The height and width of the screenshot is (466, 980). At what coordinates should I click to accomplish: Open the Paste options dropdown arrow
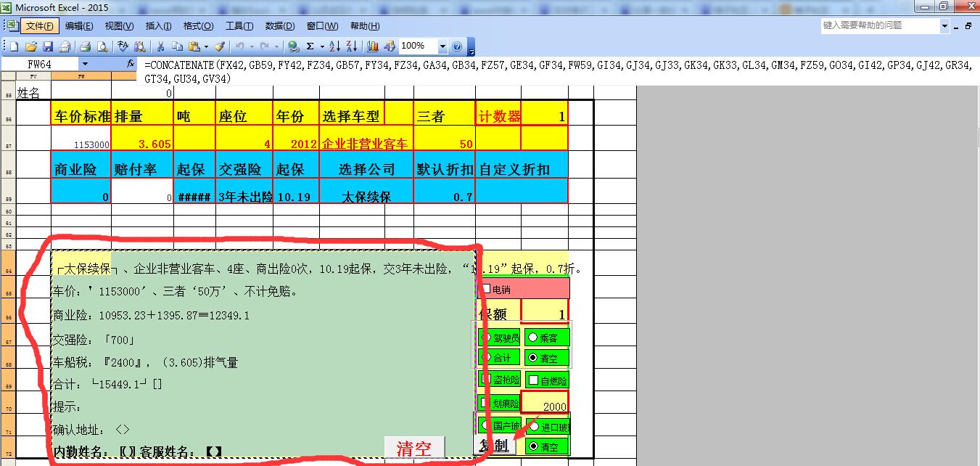pyautogui.click(x=206, y=46)
